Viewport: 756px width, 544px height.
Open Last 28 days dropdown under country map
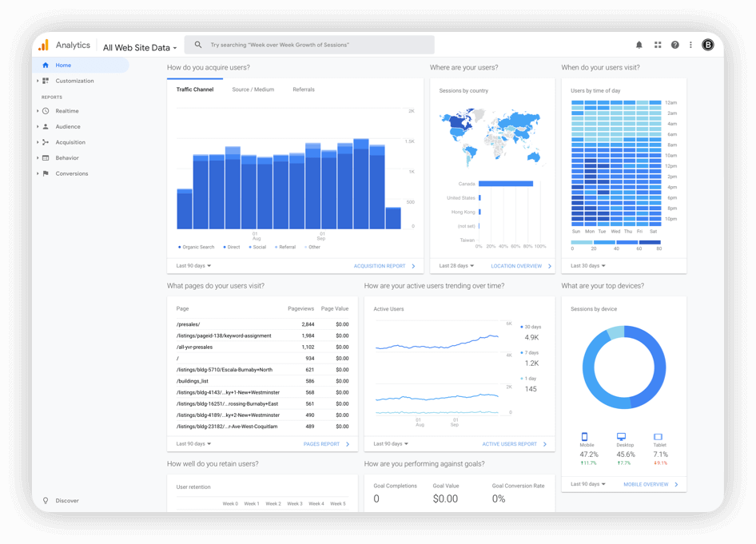pos(456,266)
